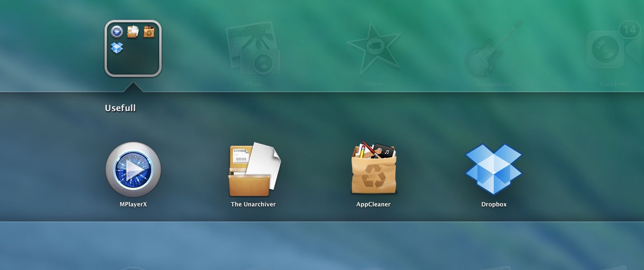
Task: Open The Unarchiver app icon
Action: pyautogui.click(x=254, y=169)
